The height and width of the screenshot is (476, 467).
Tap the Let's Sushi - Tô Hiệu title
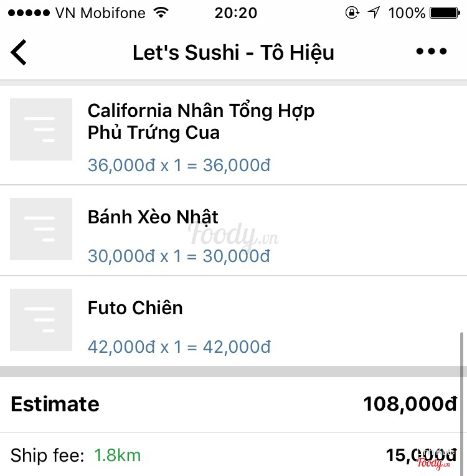pyautogui.click(x=233, y=52)
